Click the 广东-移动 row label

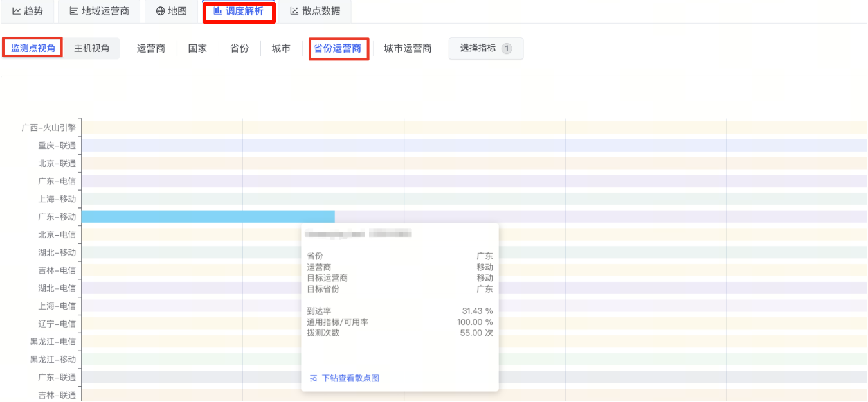click(57, 217)
